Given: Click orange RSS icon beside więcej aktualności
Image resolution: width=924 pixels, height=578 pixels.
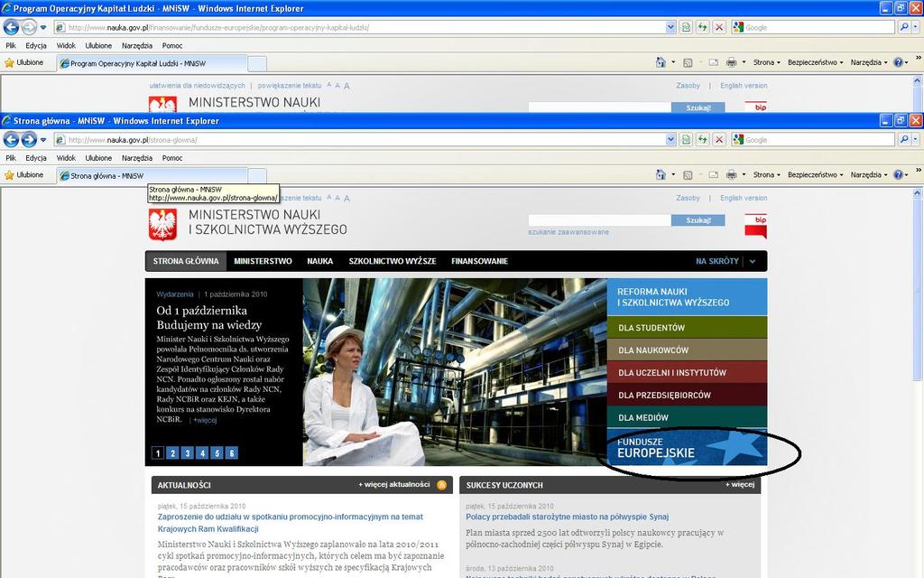Looking at the screenshot, I should click(441, 485).
